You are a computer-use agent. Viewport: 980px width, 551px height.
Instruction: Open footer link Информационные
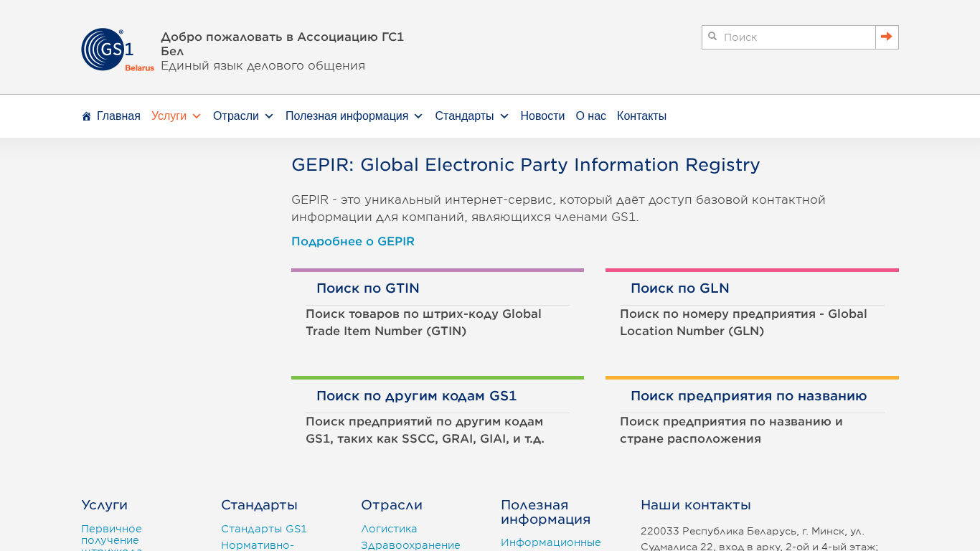point(551,542)
